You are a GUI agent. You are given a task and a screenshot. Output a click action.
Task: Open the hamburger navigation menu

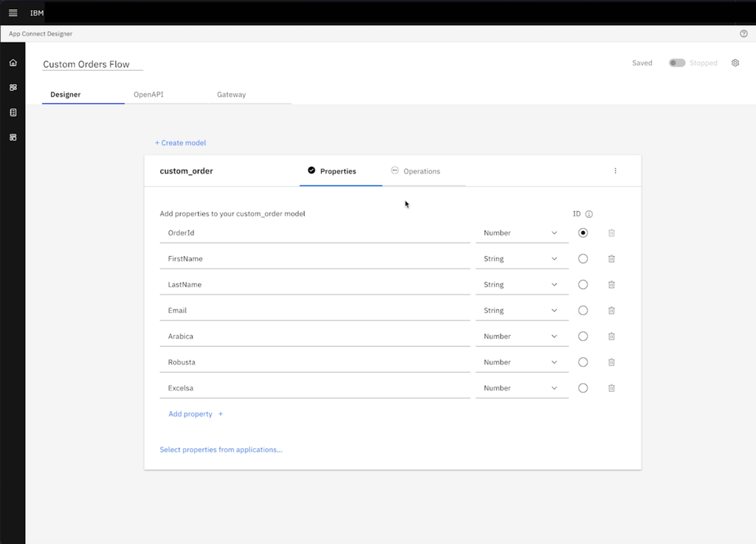[13, 13]
